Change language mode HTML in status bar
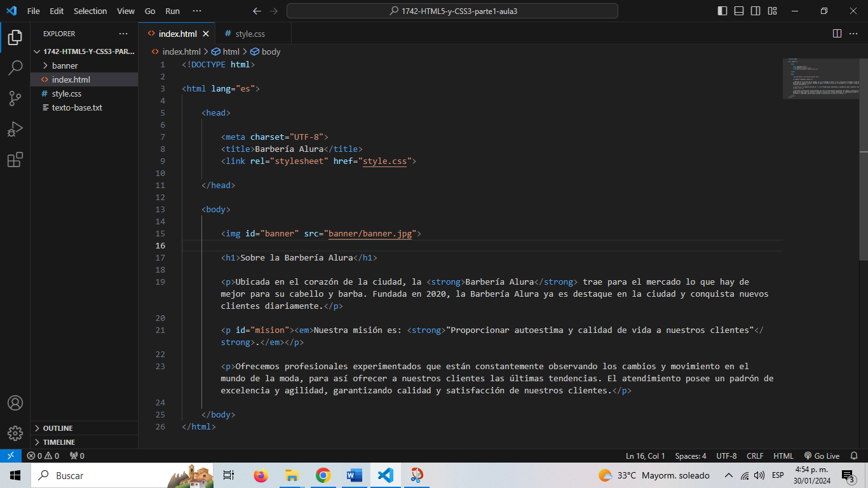 click(783, 456)
